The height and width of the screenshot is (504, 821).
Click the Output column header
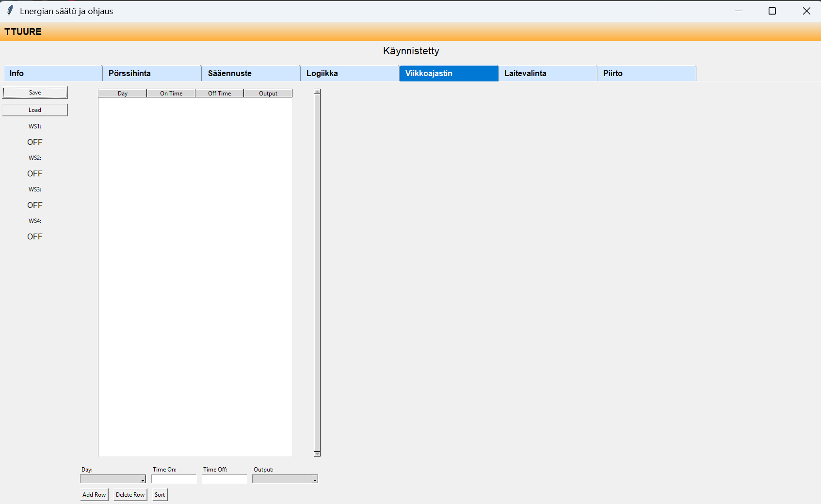268,94
